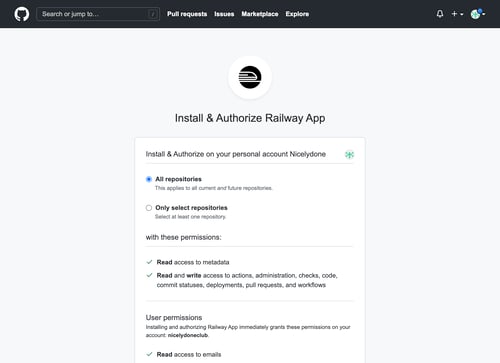Click the checkmark beside metadata access
Screen dimensions: 500x363
click(149, 262)
